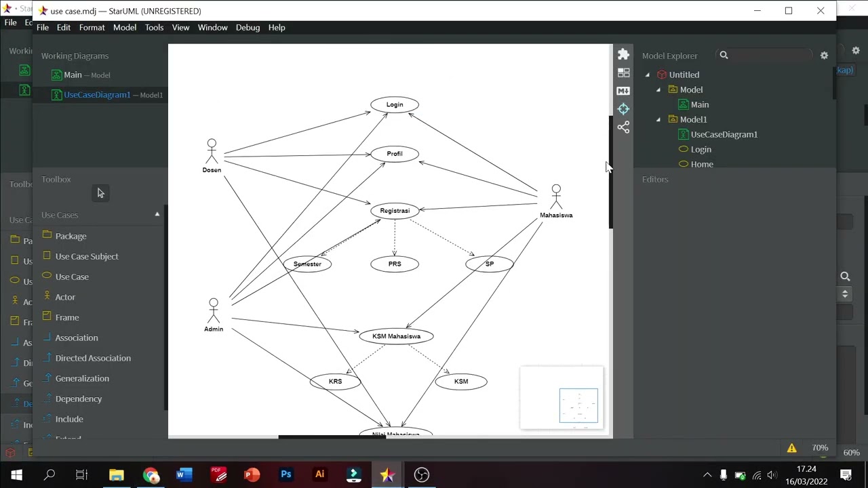Open the File menu
868x488 pixels.
[x=43, y=27]
